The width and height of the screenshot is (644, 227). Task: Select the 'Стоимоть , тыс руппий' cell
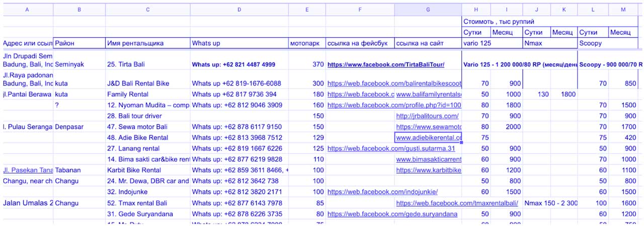click(498, 22)
